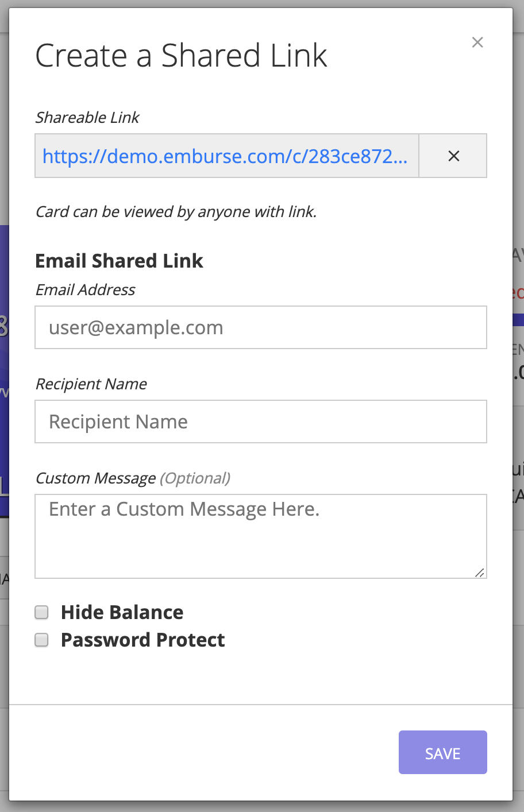This screenshot has width=524, height=812.
Task: Click into the Recipient Name field
Action: [x=260, y=422]
